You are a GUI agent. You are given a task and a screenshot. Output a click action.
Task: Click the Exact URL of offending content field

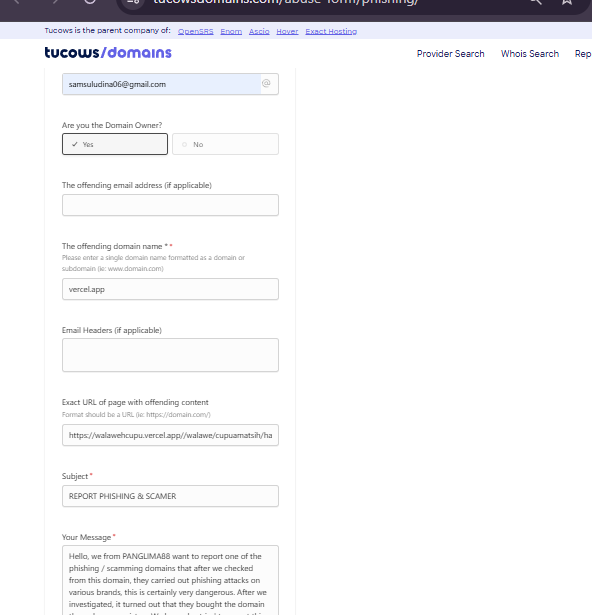(x=170, y=435)
